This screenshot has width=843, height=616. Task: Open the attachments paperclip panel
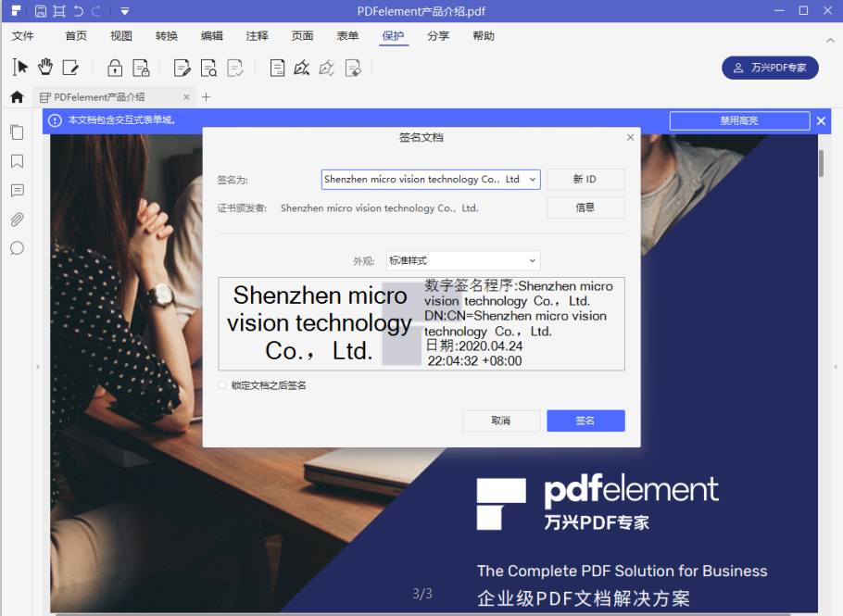pyautogui.click(x=17, y=220)
